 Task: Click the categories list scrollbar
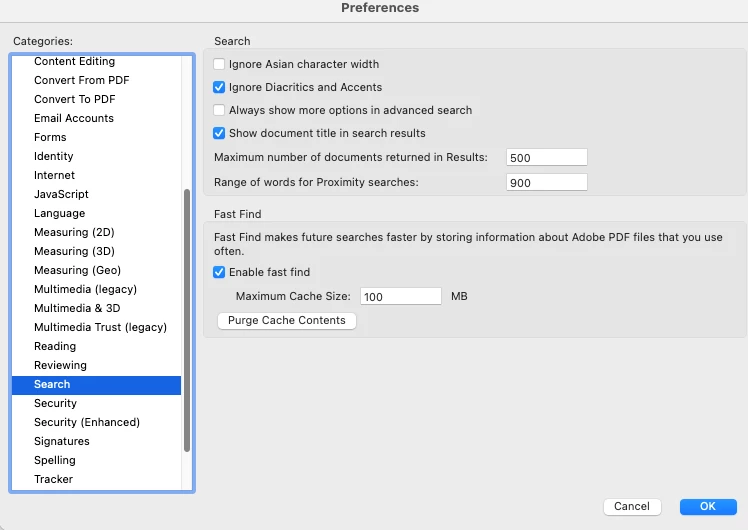(x=187, y=320)
